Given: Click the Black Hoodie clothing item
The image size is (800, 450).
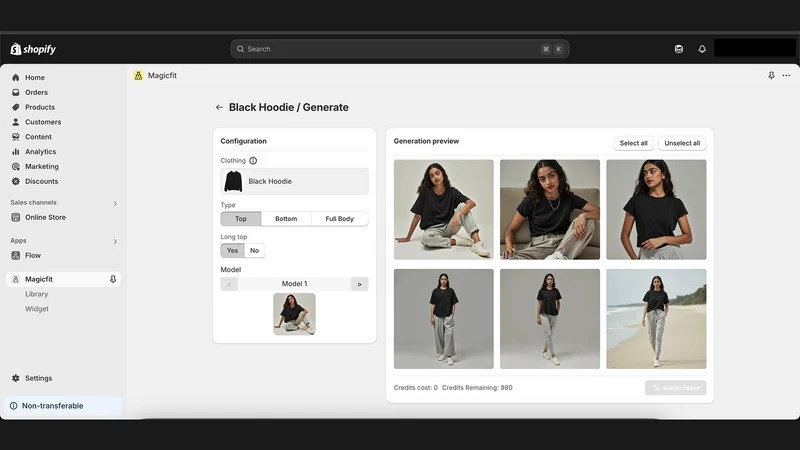Looking at the screenshot, I should tap(294, 182).
